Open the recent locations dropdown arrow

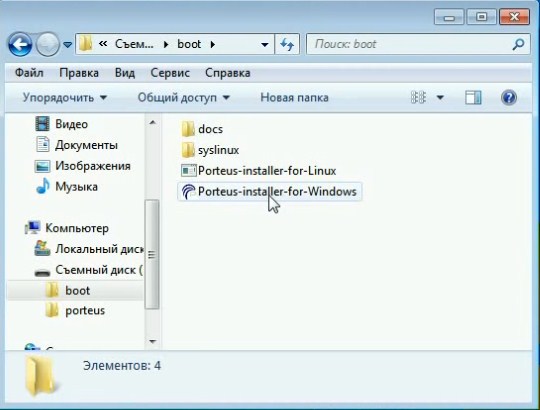[68, 44]
